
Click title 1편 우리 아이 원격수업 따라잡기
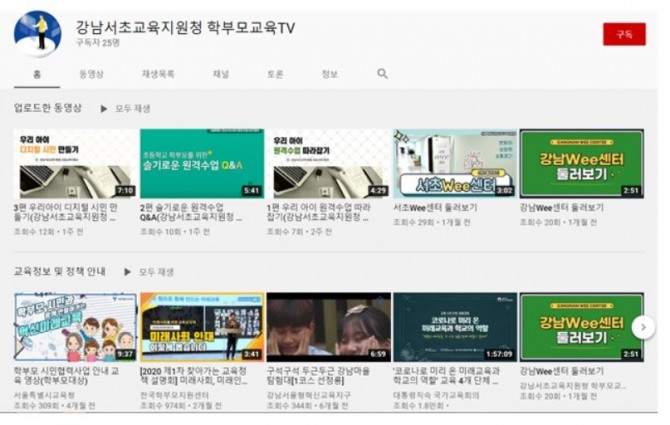[x=319, y=212]
